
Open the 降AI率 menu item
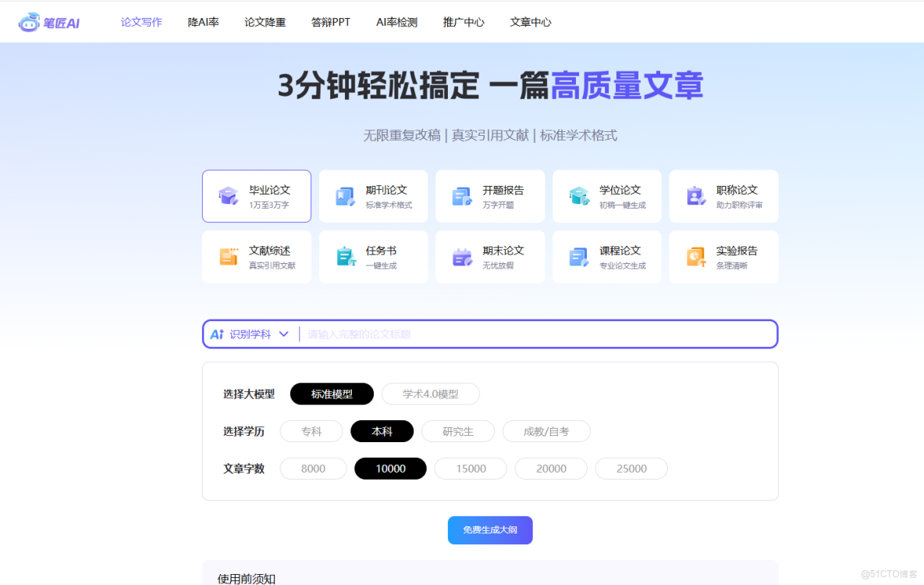[203, 22]
